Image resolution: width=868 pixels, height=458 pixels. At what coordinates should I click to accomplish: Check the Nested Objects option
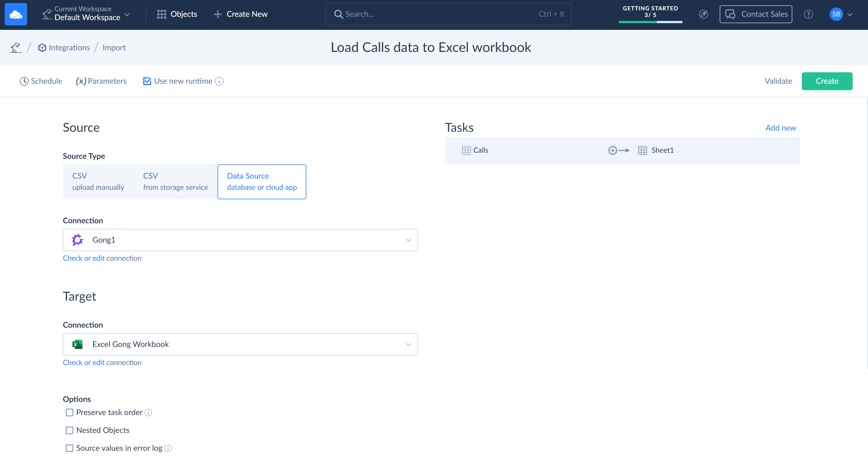point(70,430)
